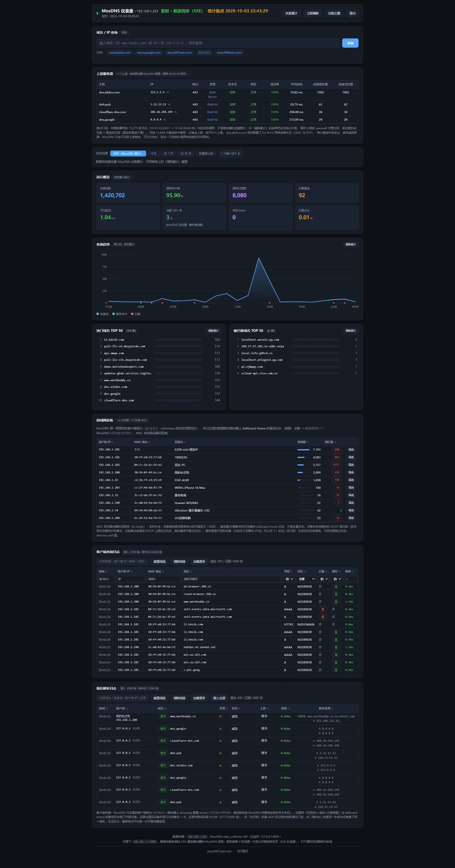Focus the domain / IP query input field
Screen dimensions: 455x868
218,43
